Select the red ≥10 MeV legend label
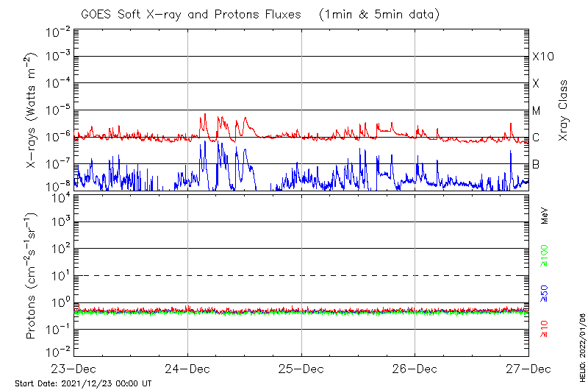 [x=545, y=330]
